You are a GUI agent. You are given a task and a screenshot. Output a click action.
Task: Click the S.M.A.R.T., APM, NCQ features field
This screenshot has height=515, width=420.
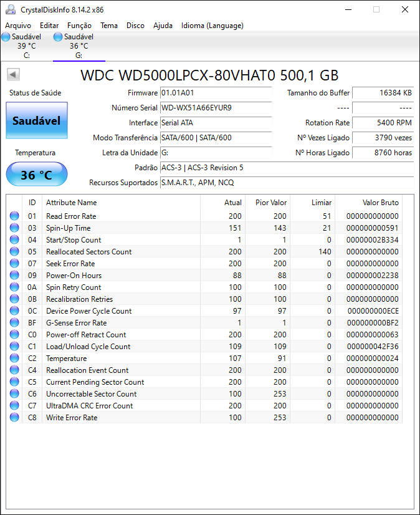[287, 183]
